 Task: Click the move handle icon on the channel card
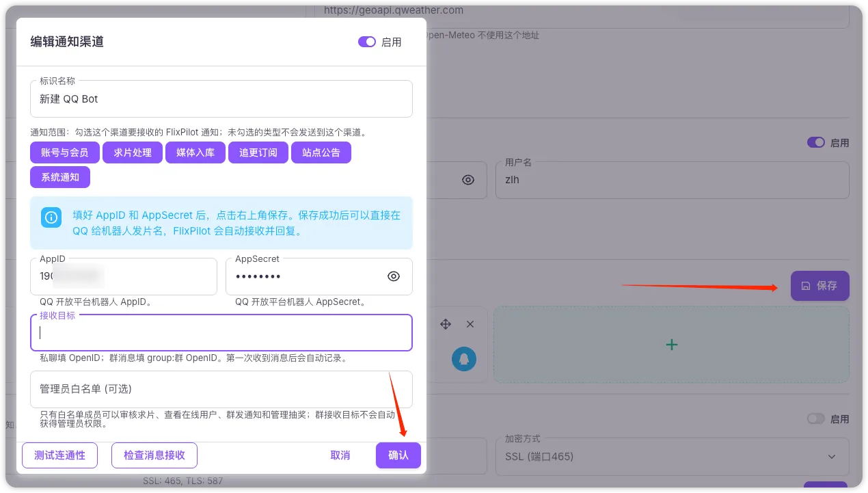446,324
